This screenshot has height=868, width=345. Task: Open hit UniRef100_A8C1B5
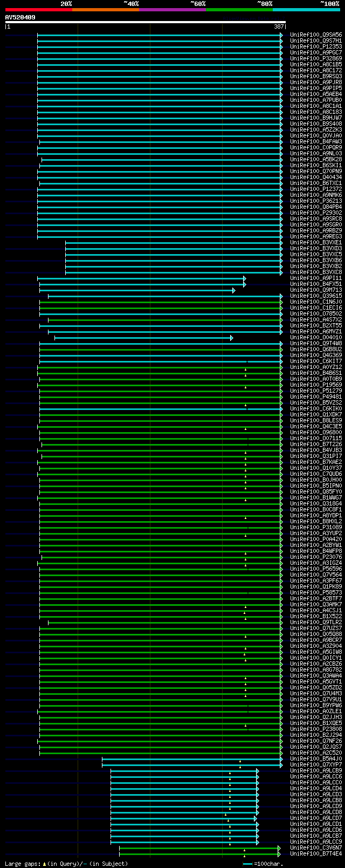coord(316,64)
